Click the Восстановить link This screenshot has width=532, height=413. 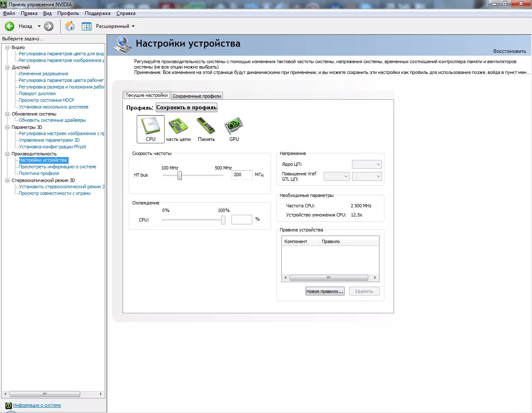click(510, 51)
